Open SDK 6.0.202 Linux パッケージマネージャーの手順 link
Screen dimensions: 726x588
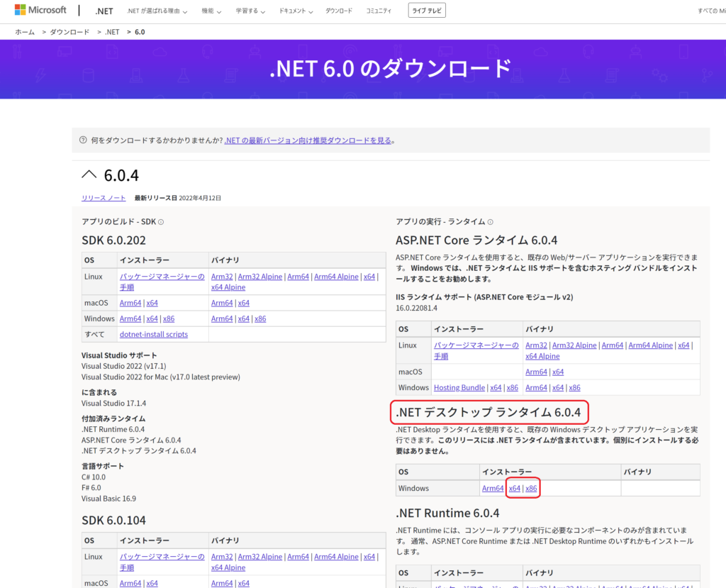coord(162,282)
